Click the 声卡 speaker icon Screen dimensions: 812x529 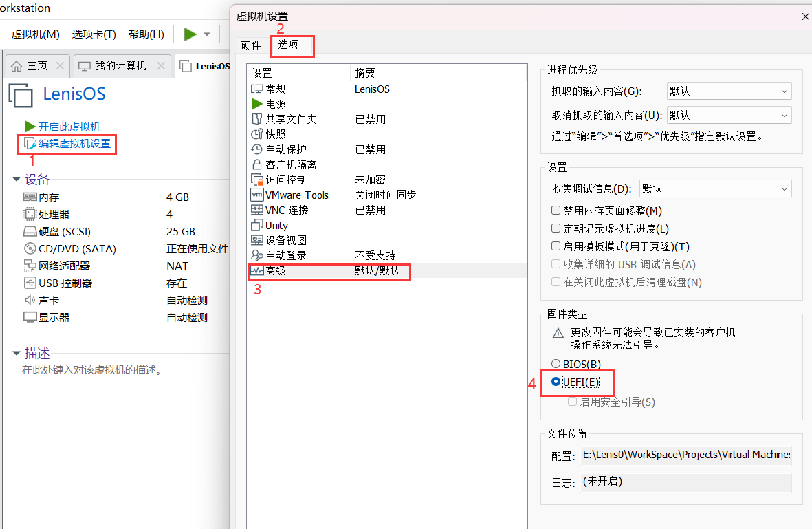coord(30,300)
